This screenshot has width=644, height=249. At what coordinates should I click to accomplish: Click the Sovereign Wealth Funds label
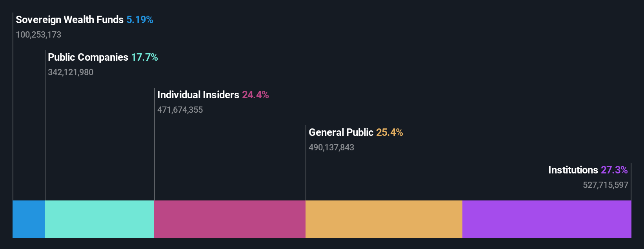(70, 20)
